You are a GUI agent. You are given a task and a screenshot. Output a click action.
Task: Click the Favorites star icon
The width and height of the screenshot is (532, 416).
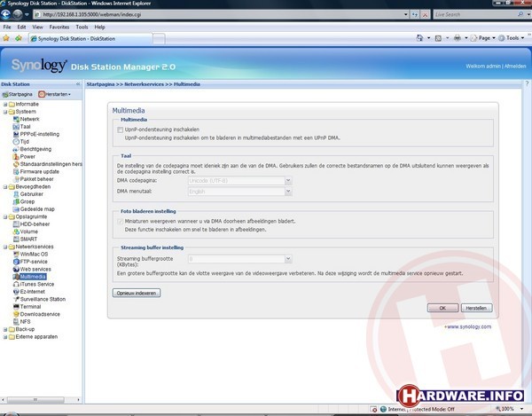point(6,38)
